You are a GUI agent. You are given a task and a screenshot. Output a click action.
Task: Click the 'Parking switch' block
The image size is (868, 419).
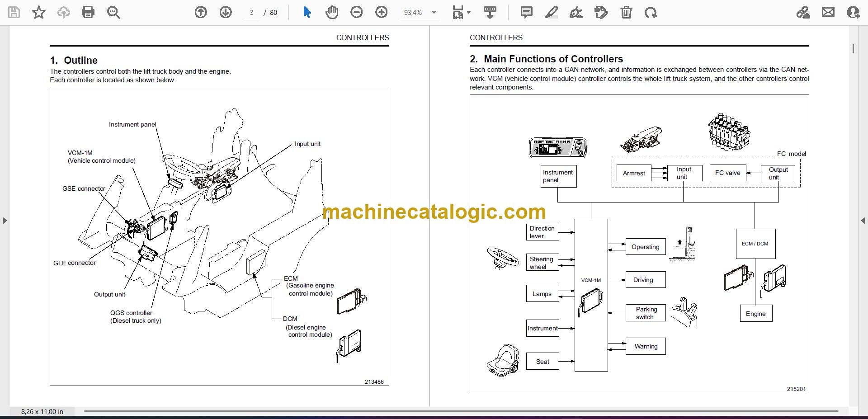(x=646, y=313)
